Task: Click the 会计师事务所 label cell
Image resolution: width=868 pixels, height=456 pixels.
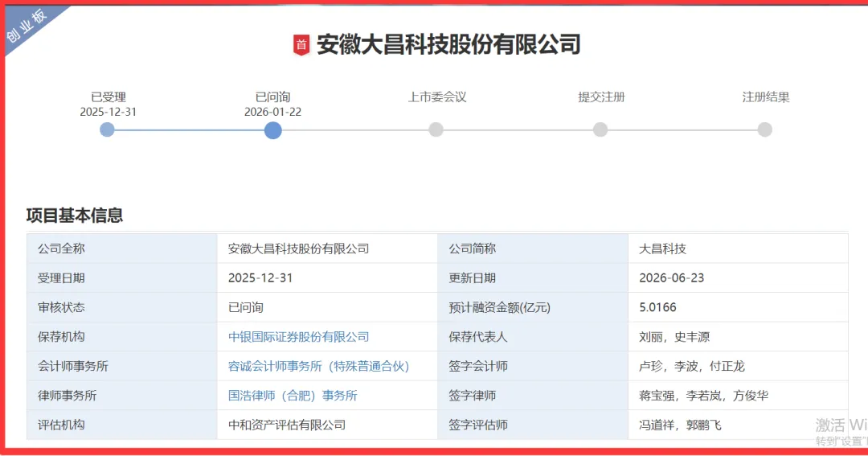Action: click(x=122, y=366)
